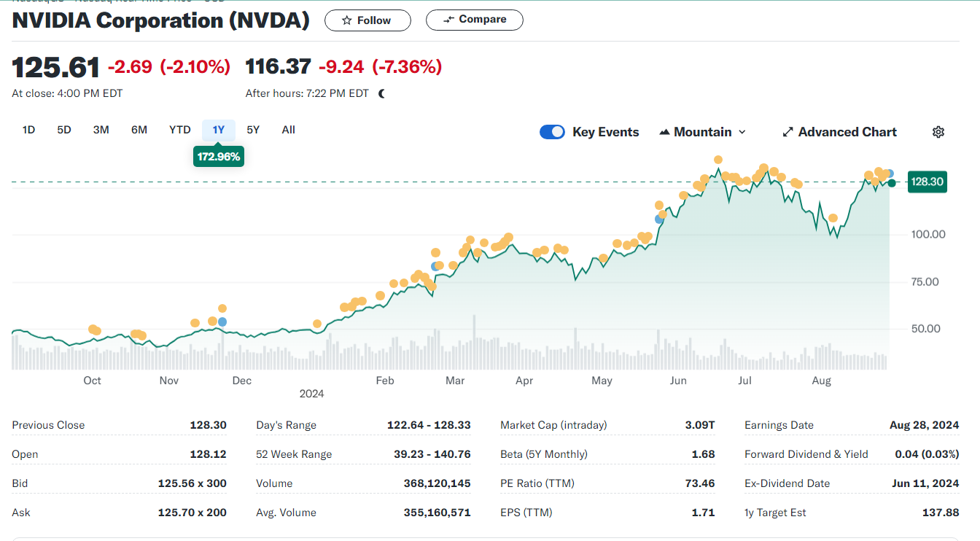Select the 1D time range tab
Screen dimensions: 980x541
(28, 130)
